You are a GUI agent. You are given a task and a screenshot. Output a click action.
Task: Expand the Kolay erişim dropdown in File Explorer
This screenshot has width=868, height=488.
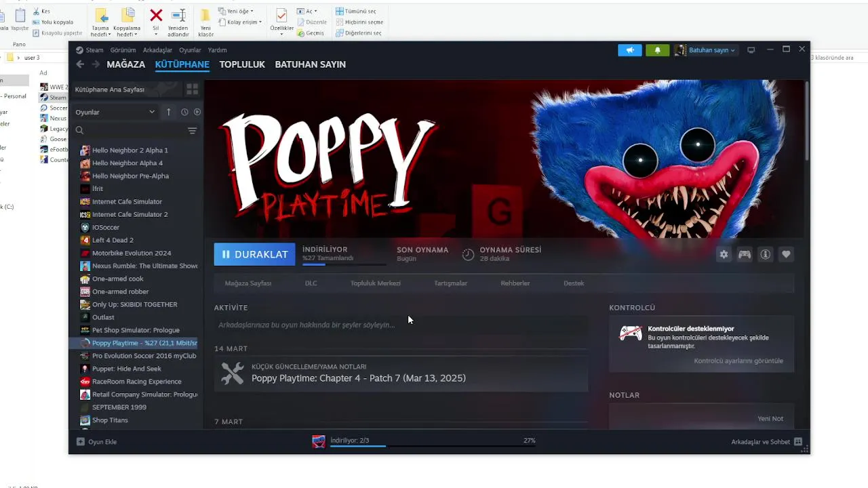[240, 22]
